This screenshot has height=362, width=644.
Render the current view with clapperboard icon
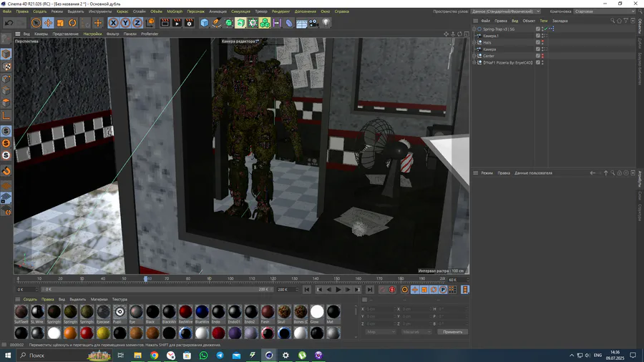pyautogui.click(x=165, y=23)
